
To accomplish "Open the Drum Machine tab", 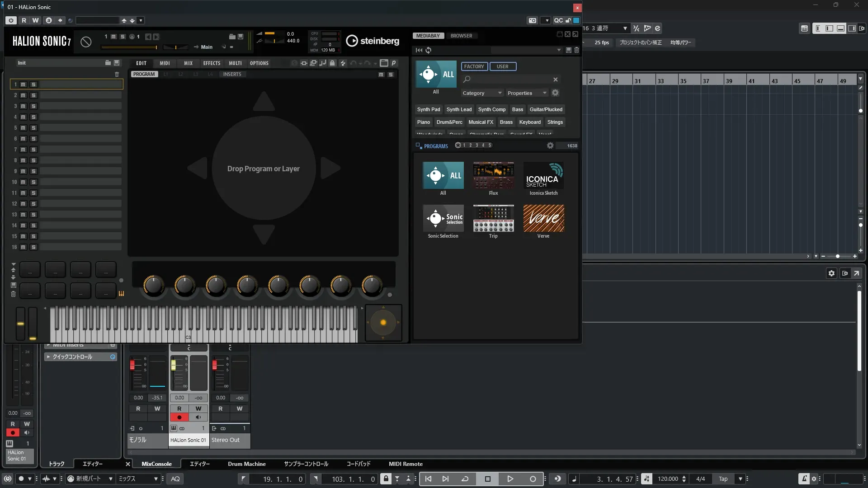I will click(246, 464).
